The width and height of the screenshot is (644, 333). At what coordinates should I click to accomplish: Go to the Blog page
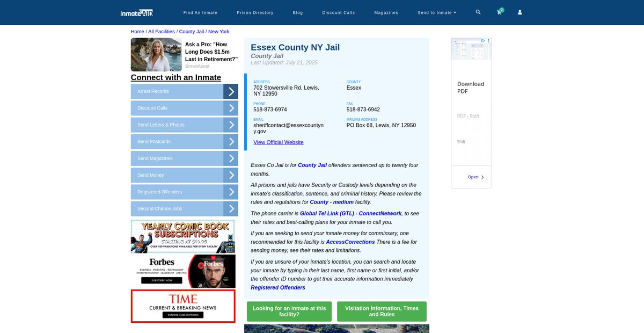coord(298,12)
